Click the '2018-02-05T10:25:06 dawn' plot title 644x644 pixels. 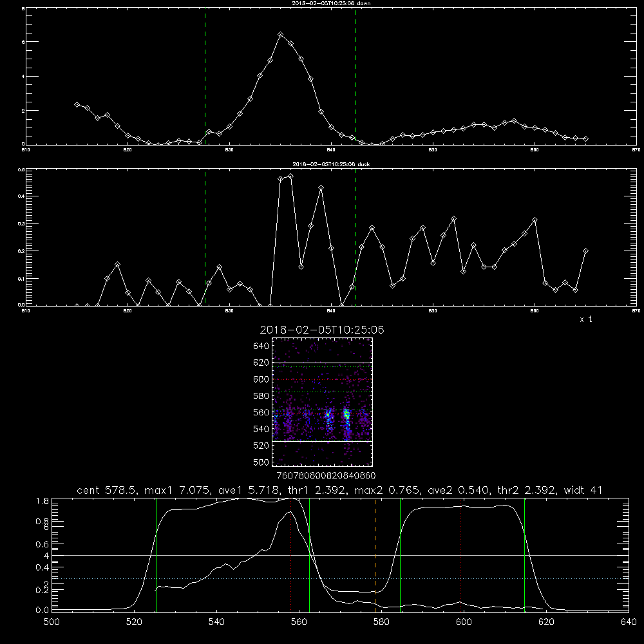[331, 3]
